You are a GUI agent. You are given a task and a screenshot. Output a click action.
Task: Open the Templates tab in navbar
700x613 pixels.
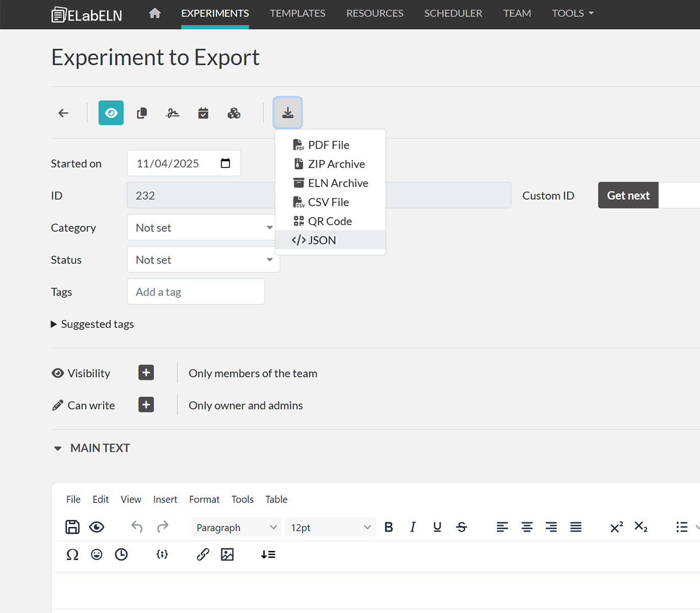coord(297,13)
